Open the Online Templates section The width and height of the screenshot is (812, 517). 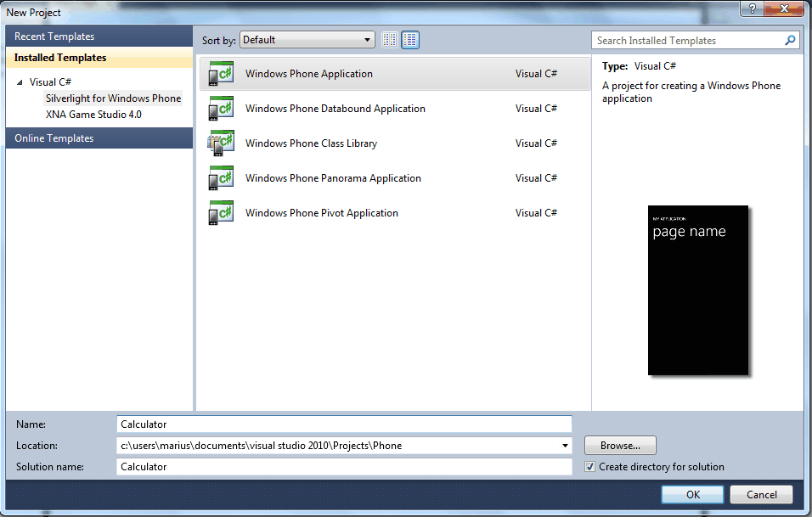coord(54,138)
